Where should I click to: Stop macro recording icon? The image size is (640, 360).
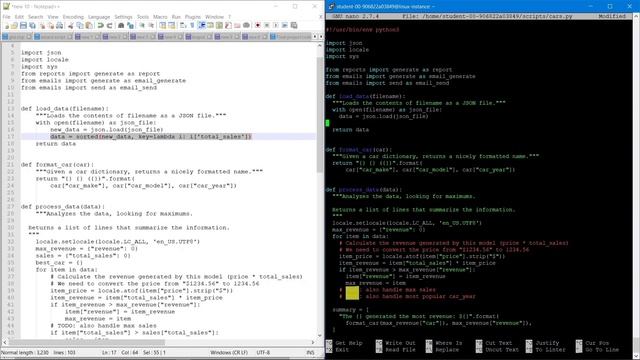pyautogui.click(x=267, y=25)
